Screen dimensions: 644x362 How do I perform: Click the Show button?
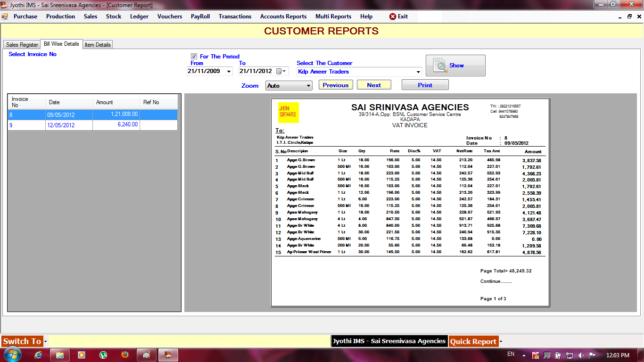(455, 66)
